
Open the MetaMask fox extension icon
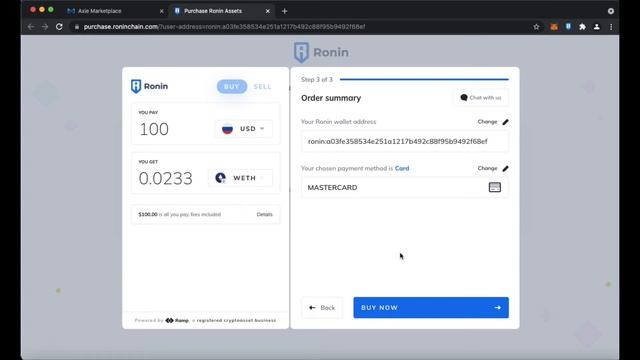click(554, 27)
